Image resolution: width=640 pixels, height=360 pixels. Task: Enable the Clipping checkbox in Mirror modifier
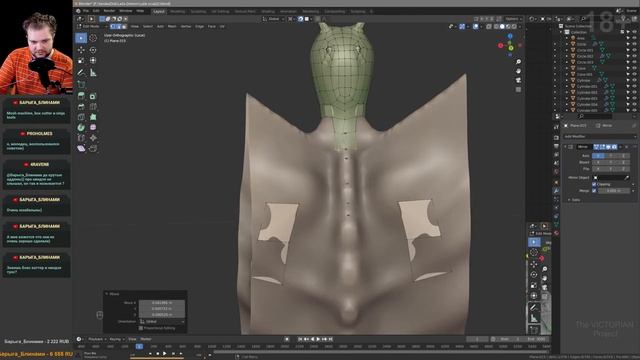(x=594, y=184)
